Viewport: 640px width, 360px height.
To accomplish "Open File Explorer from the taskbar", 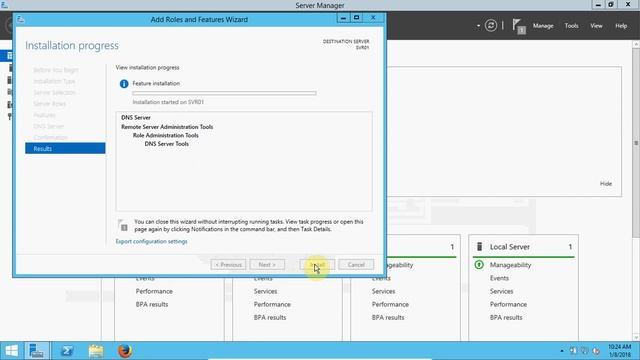I will [x=96, y=351].
